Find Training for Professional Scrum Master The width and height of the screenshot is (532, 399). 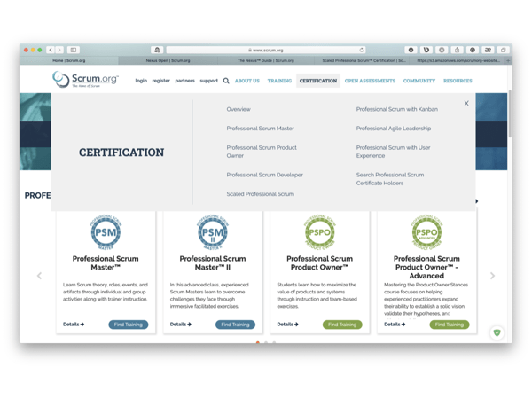click(x=129, y=325)
